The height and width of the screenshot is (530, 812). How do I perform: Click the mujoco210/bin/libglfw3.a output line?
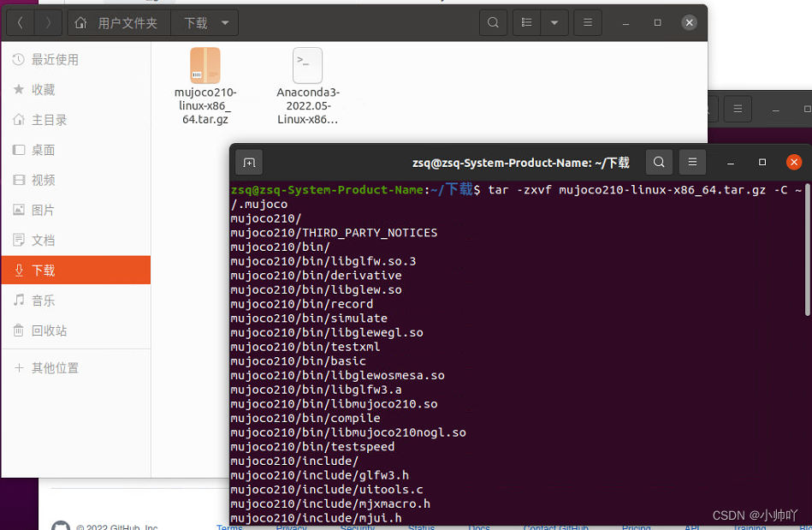pyautogui.click(x=316, y=390)
